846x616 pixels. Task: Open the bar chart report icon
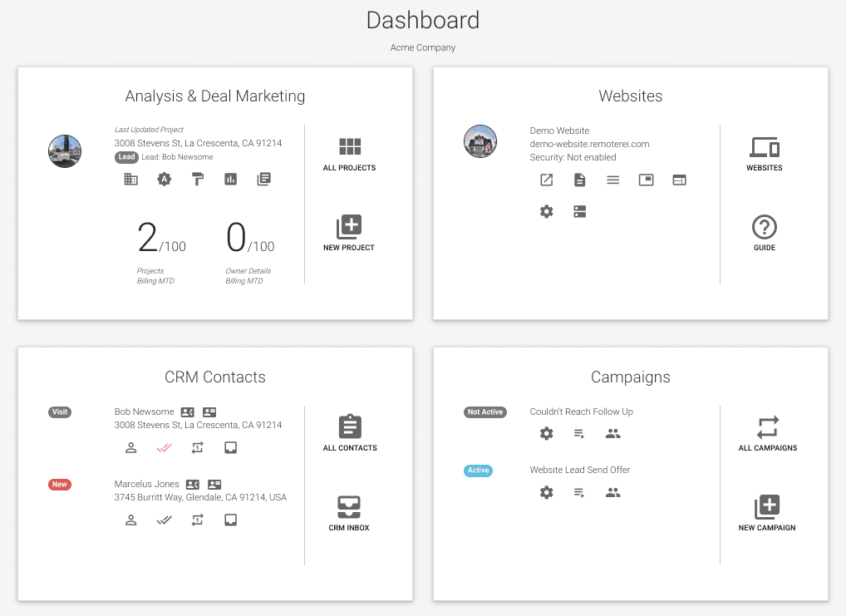(231, 180)
